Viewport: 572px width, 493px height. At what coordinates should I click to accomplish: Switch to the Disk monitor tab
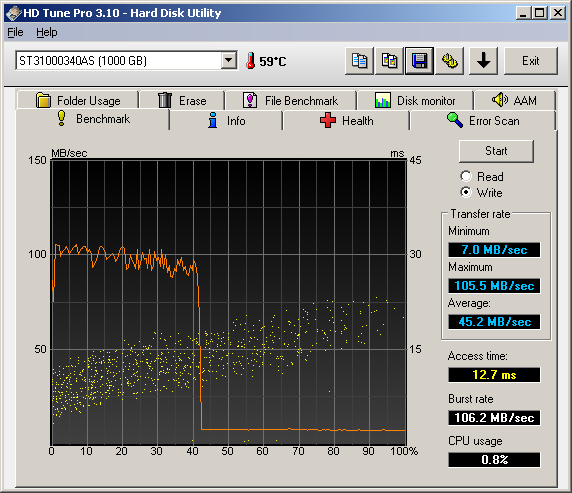[x=415, y=100]
